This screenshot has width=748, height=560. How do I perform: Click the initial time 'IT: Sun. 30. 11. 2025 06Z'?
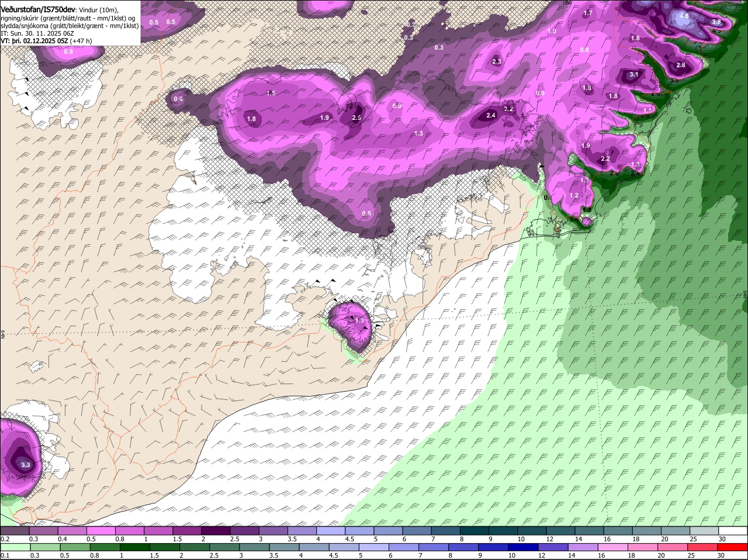coord(38,33)
